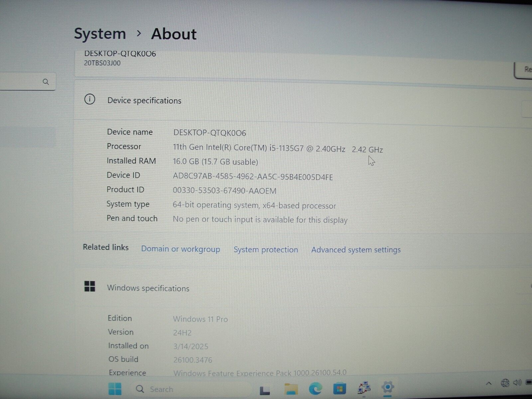Open the network computers taskbar app
This screenshot has height=399, width=532.
pos(364,388)
